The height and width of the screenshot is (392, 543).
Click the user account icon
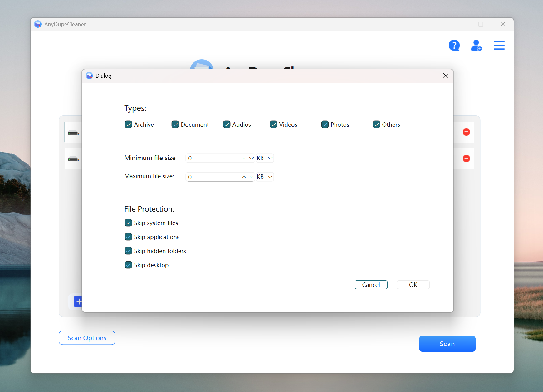click(x=476, y=46)
